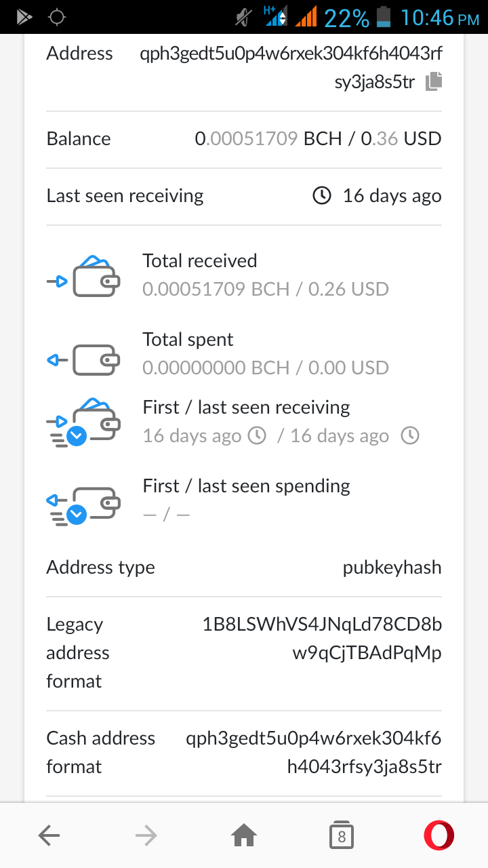The image size is (488, 868).
Task: Tap the Total spent wallet icon
Action: pyautogui.click(x=83, y=360)
